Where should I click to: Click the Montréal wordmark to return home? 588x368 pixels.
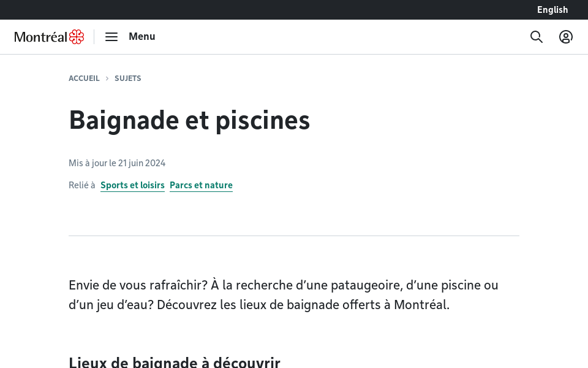pos(41,37)
